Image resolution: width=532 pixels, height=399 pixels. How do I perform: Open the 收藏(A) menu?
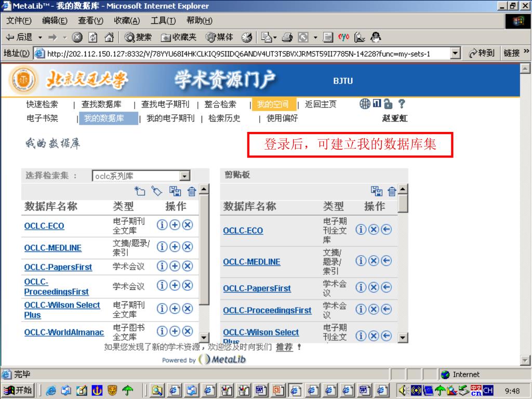click(x=127, y=21)
